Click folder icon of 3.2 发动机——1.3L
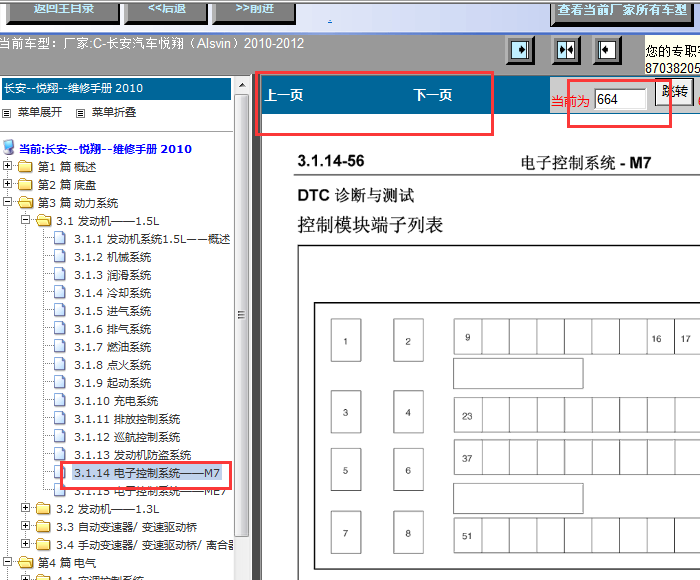 [x=43, y=509]
